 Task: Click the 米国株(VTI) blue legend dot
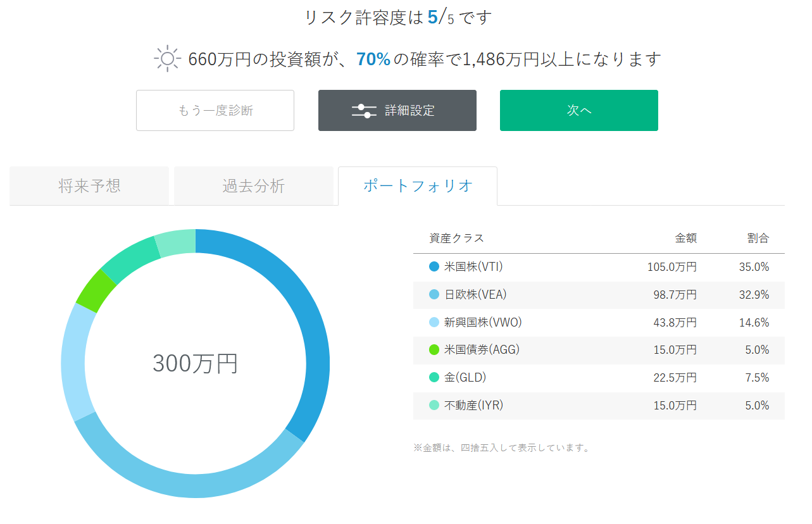click(x=434, y=267)
